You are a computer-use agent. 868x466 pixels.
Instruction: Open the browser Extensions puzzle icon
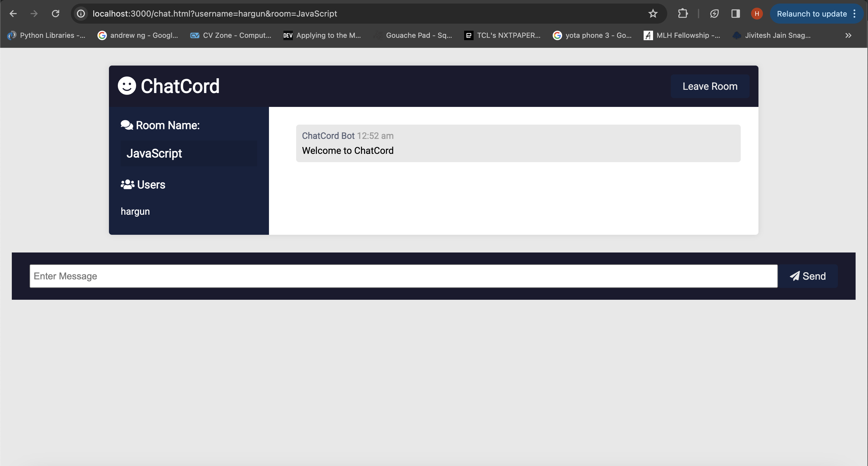(x=683, y=14)
